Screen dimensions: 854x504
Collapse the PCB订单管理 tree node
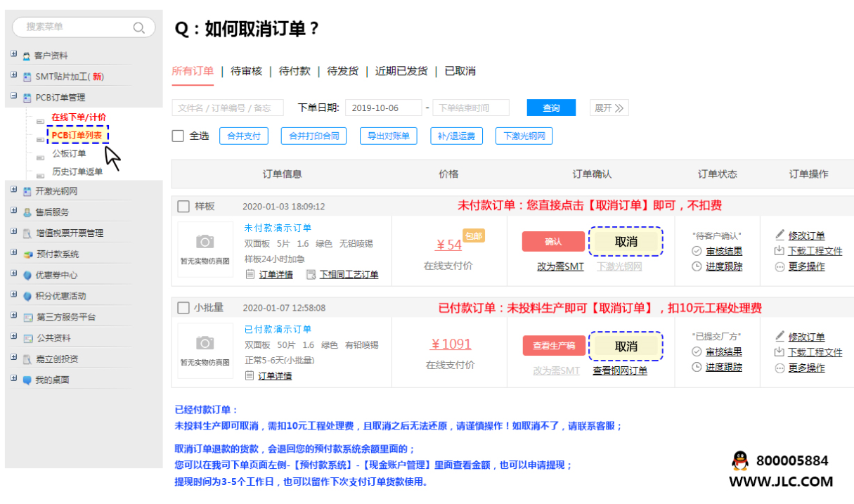pyautogui.click(x=14, y=97)
